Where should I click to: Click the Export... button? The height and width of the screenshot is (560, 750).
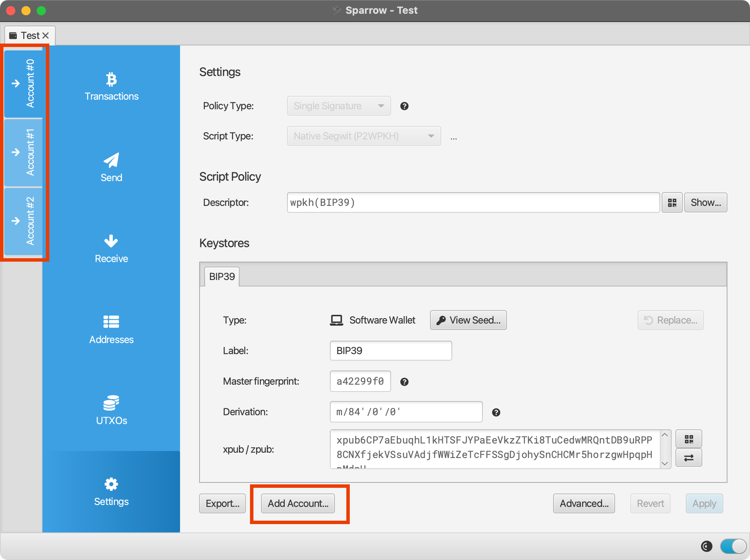[x=222, y=503]
